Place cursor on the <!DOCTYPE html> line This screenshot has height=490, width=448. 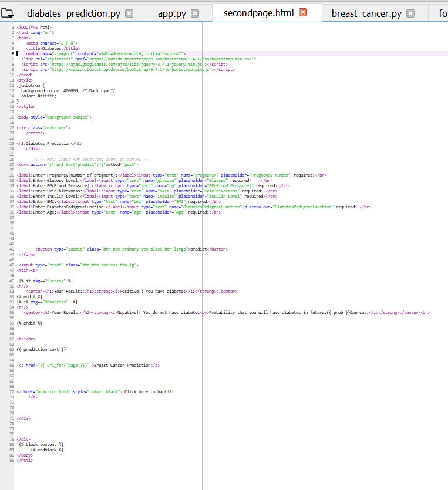(x=34, y=27)
